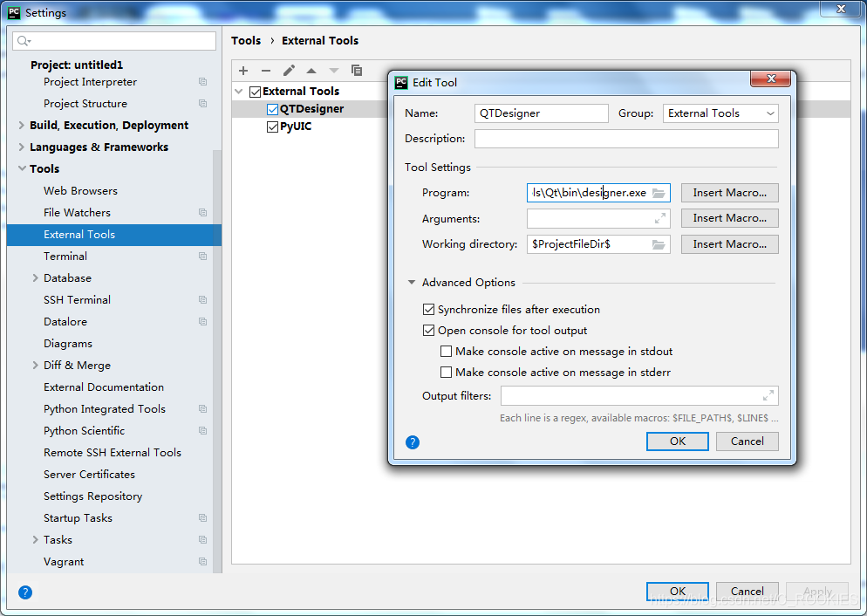This screenshot has width=867, height=616.
Task: Click project-level icon beside Startup Tasks
Action: click(x=203, y=518)
